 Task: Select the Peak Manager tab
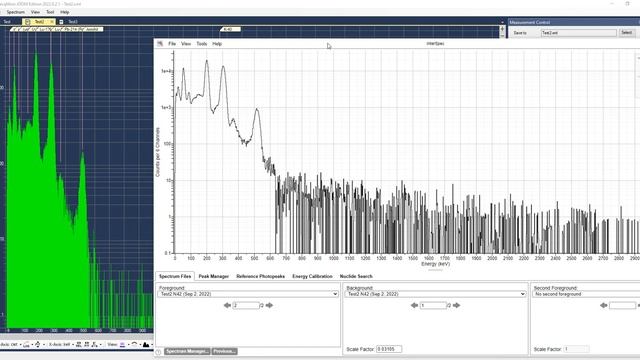pos(213,276)
